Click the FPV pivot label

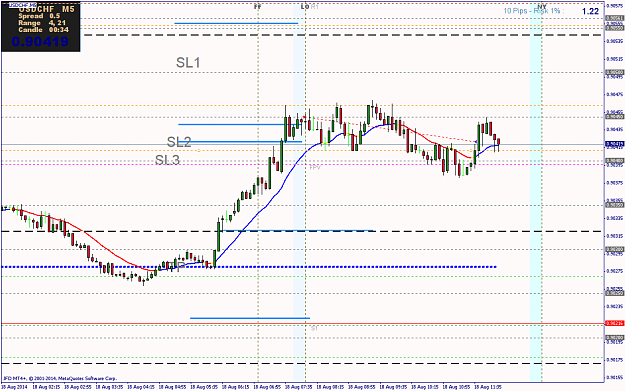click(315, 168)
